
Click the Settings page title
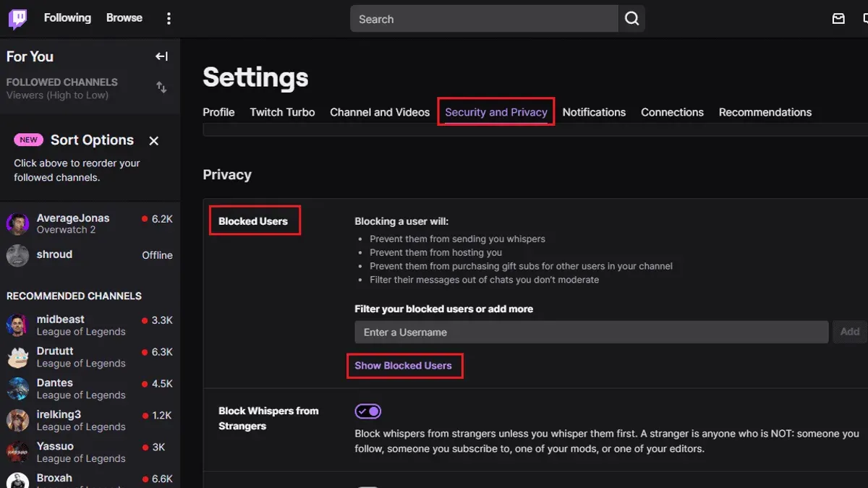pyautogui.click(x=255, y=77)
